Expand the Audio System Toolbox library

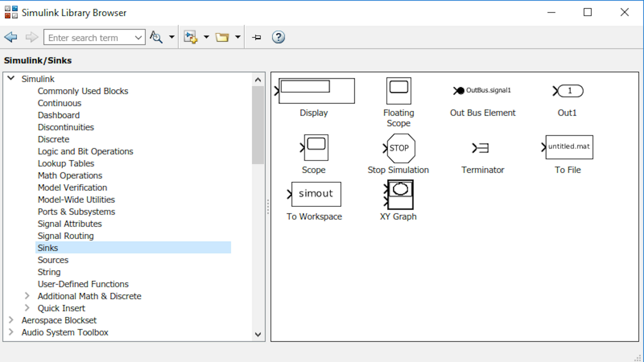pos(11,332)
